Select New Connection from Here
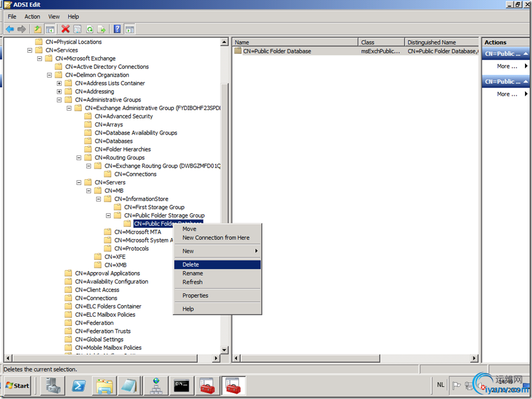 [x=218, y=238]
